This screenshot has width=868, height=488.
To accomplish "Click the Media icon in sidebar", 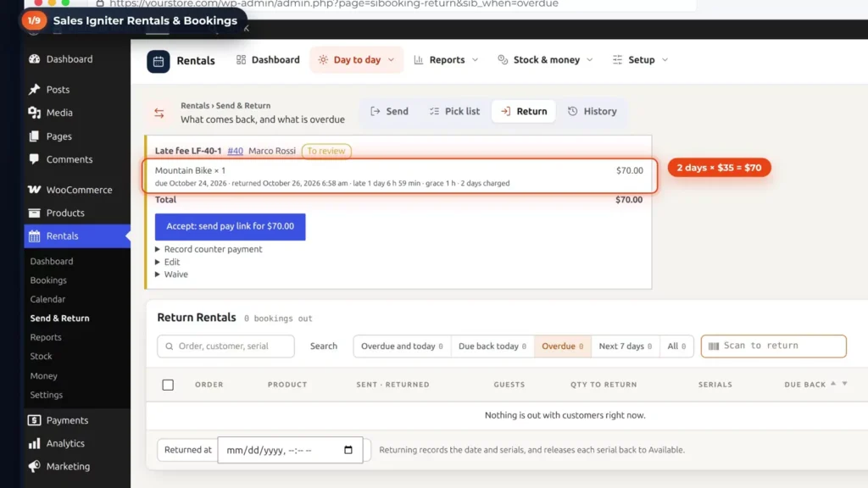I will [x=34, y=113].
